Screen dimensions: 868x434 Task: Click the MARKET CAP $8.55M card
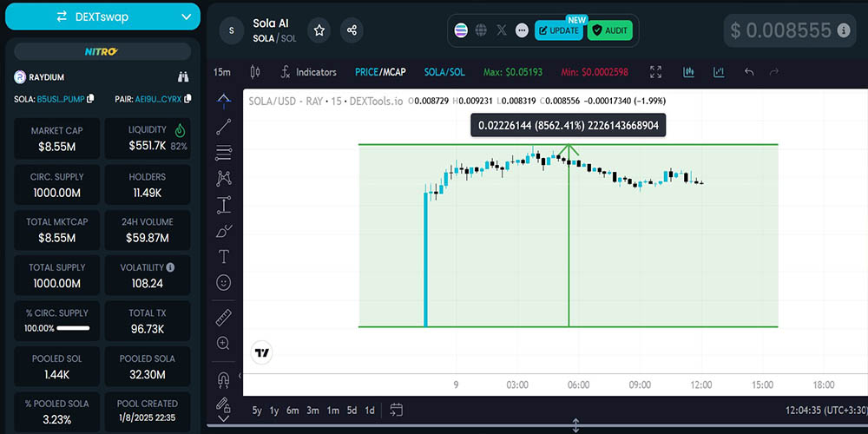click(57, 138)
